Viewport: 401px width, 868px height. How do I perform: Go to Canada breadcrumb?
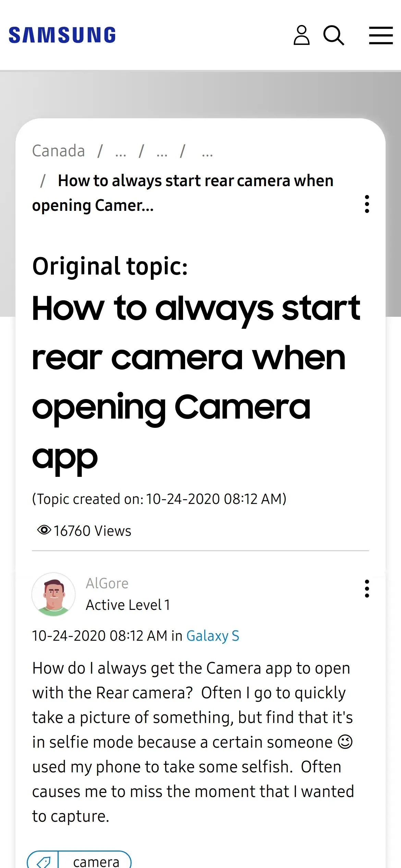point(58,151)
